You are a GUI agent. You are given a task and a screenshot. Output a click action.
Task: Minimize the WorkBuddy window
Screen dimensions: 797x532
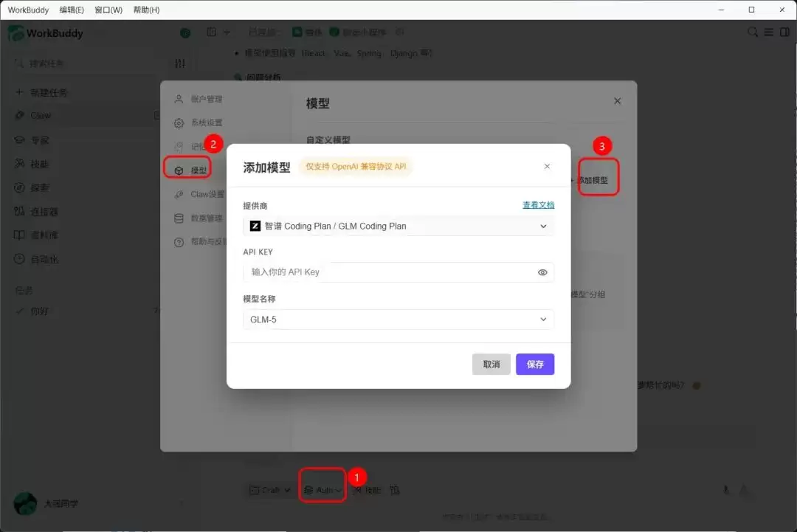[x=721, y=10]
